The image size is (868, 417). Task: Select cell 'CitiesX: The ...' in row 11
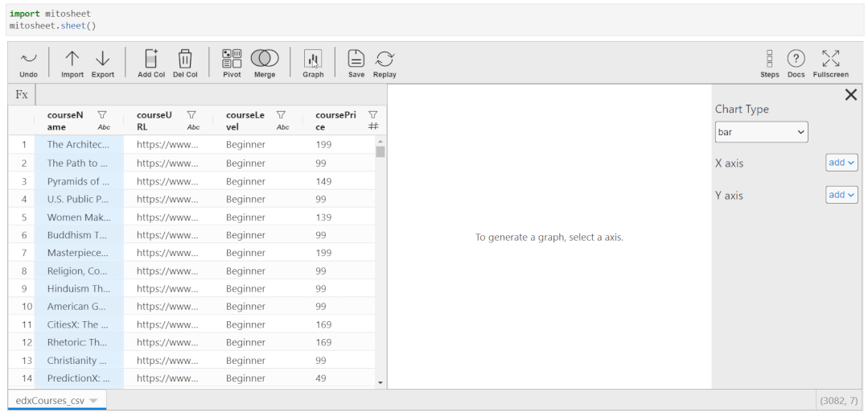[x=79, y=324]
